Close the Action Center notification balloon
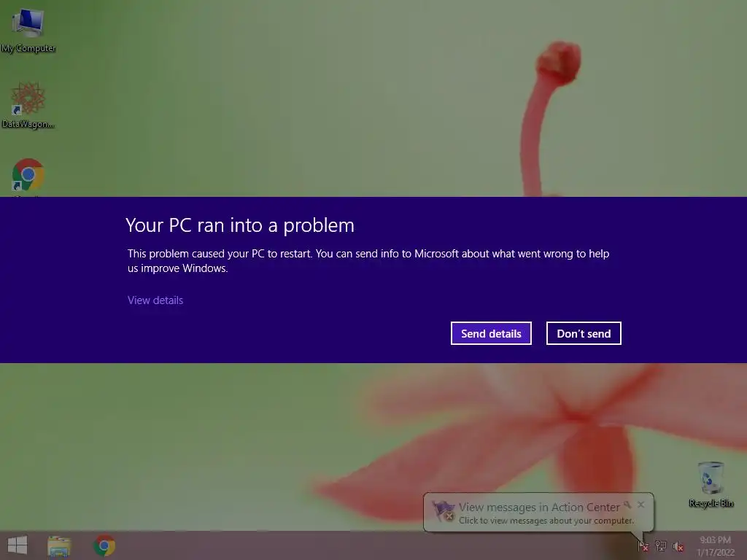 coord(641,505)
